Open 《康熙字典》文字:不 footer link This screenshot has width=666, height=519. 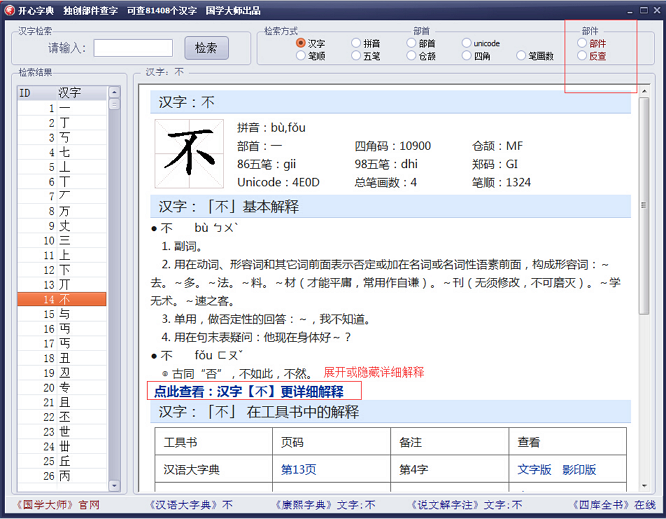tap(325, 505)
